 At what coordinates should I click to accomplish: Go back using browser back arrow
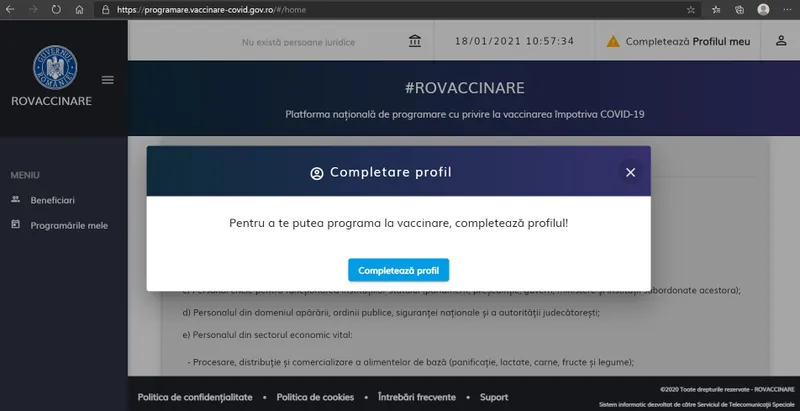tap(10, 9)
